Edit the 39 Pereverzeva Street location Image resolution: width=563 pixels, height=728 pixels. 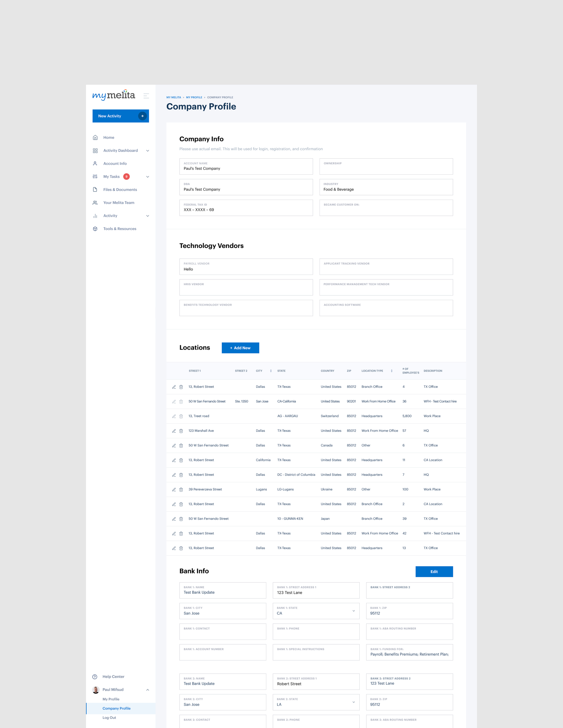[x=174, y=490]
